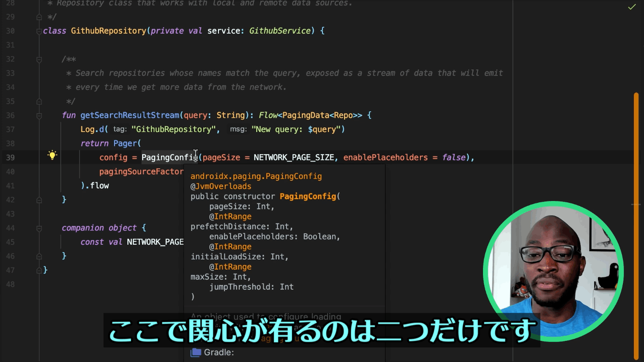Collapse the GithubRepository class fold marker on line 30
644x362 pixels.
pos(39,31)
